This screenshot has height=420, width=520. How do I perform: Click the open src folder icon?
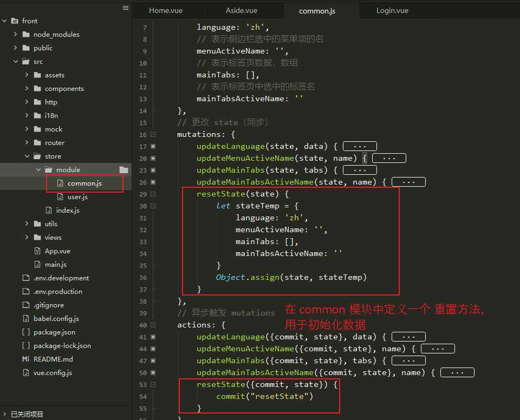26,62
